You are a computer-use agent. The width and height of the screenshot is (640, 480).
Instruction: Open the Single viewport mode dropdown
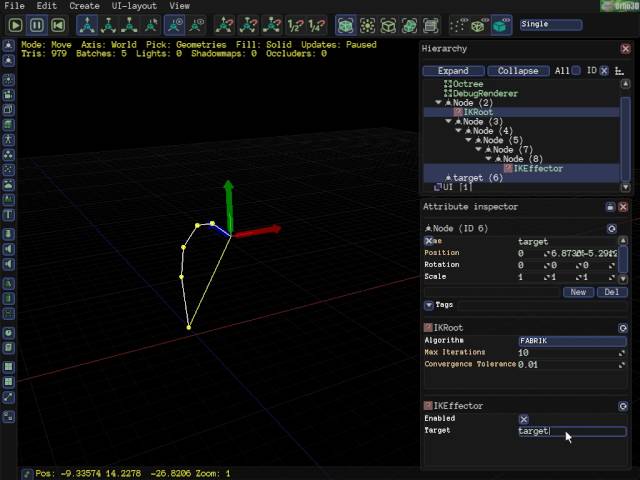click(550, 24)
